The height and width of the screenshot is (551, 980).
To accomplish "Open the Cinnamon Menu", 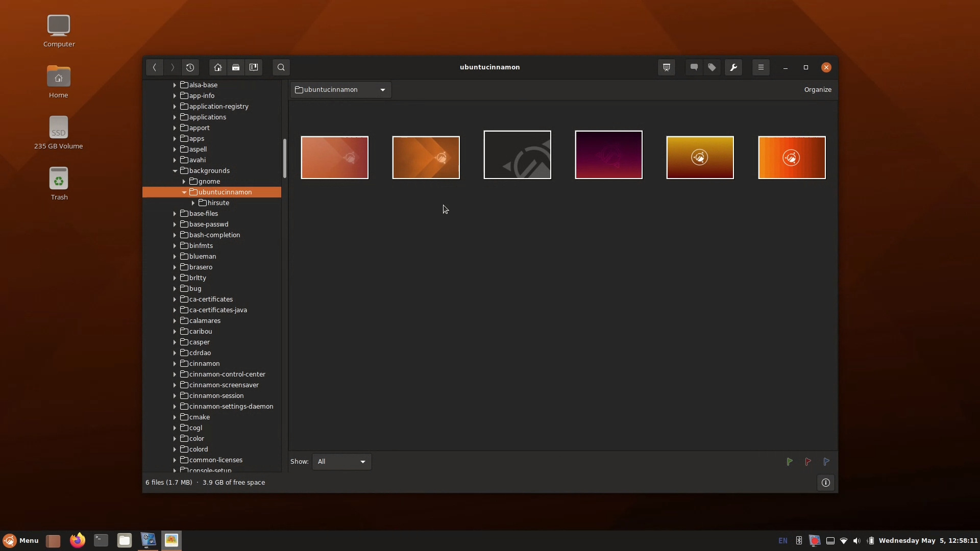I will pos(20,540).
